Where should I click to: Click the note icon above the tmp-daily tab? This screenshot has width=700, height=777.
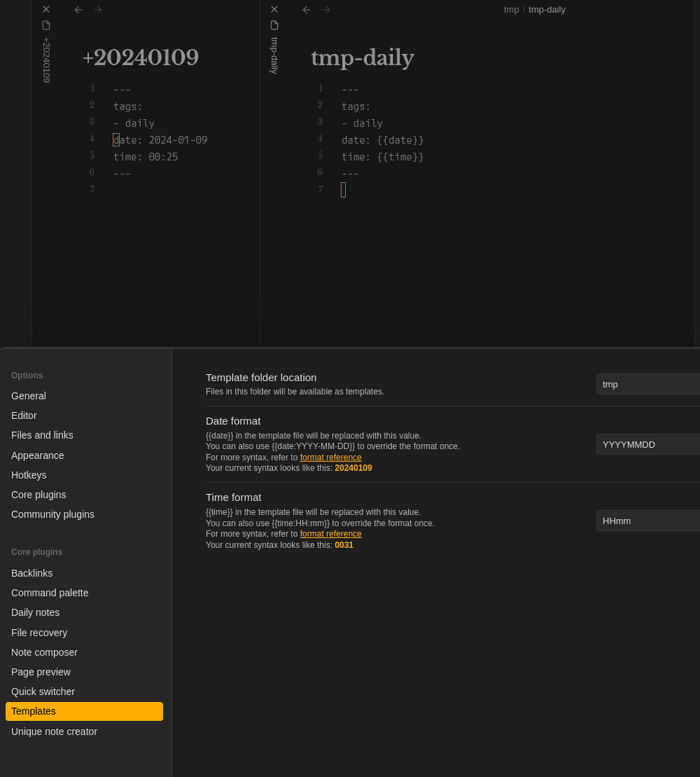point(274,25)
